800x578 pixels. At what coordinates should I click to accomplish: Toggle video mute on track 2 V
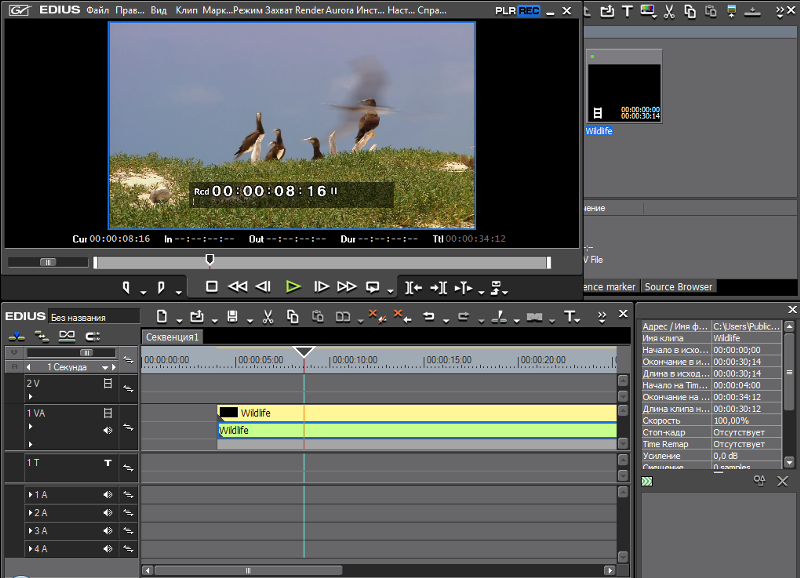pos(108,383)
